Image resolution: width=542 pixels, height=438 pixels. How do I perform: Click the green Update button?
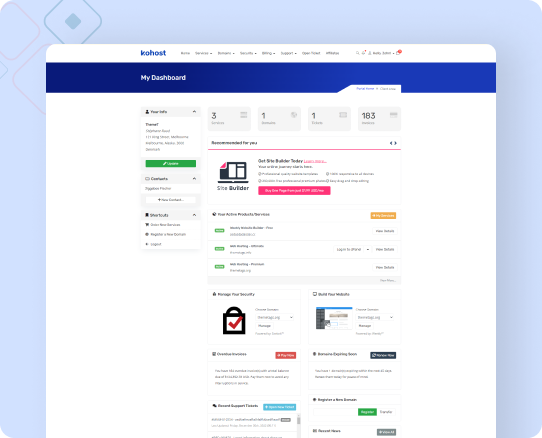click(171, 164)
